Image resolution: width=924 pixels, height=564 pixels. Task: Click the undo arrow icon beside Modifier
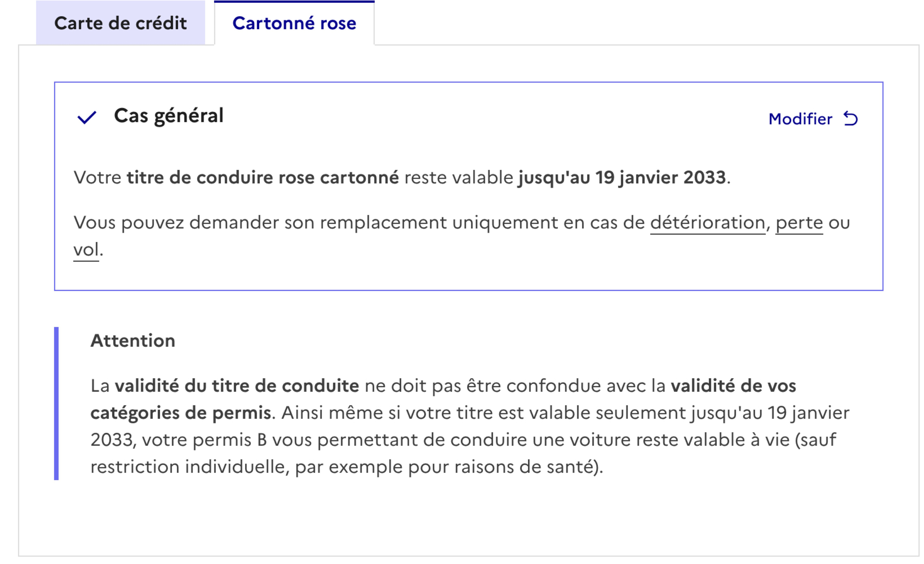pyautogui.click(x=851, y=119)
